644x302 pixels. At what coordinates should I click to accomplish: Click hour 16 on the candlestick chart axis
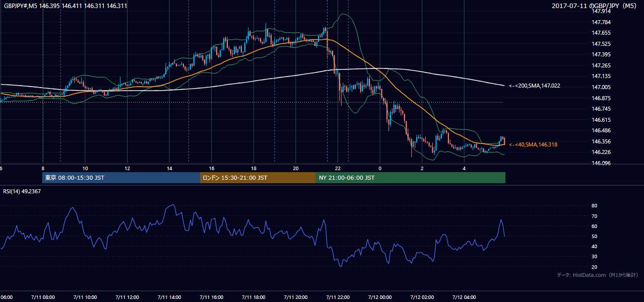click(x=212, y=168)
